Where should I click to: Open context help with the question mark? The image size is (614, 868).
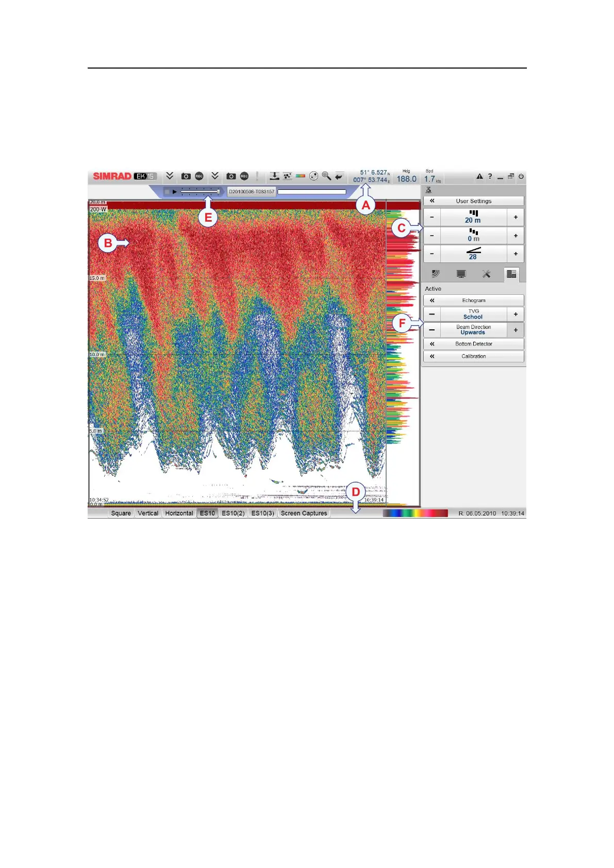(490, 176)
